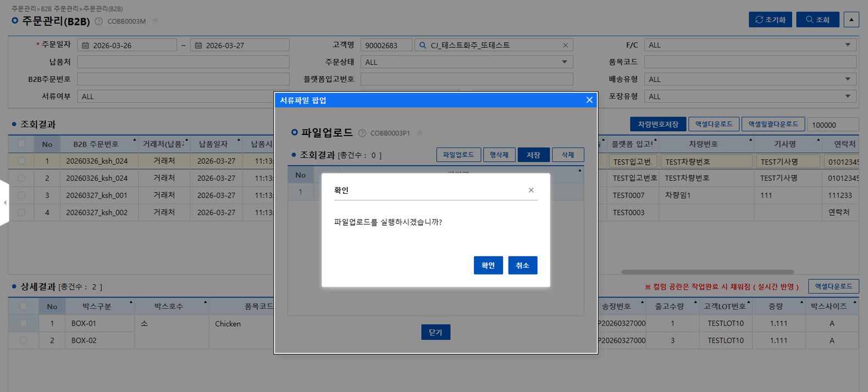Check row 1 checkbox for 20260326_ksh_024
This screenshot has height=392, width=868.
point(21,161)
